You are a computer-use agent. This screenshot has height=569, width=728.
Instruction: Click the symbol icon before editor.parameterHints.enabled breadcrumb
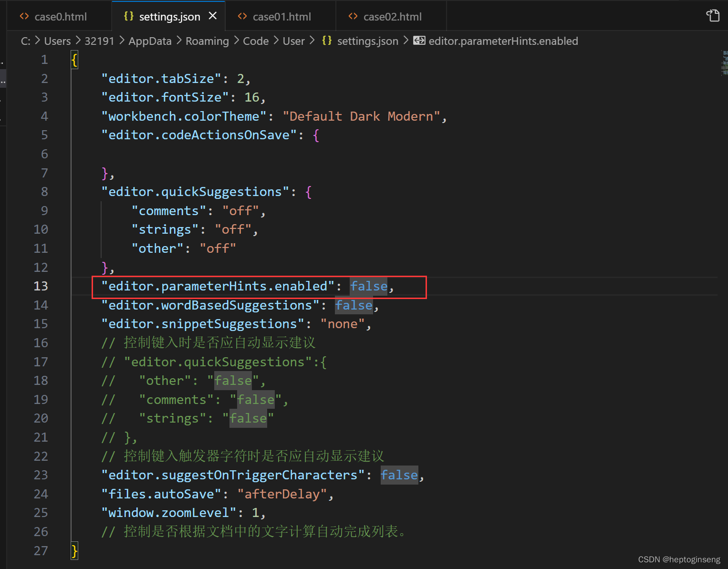click(x=419, y=41)
